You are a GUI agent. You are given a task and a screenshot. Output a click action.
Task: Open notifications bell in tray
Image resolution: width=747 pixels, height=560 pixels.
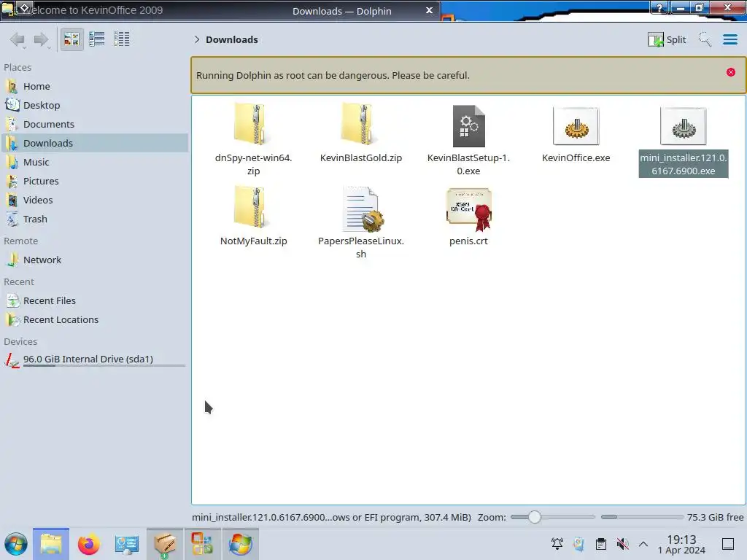pos(557,543)
